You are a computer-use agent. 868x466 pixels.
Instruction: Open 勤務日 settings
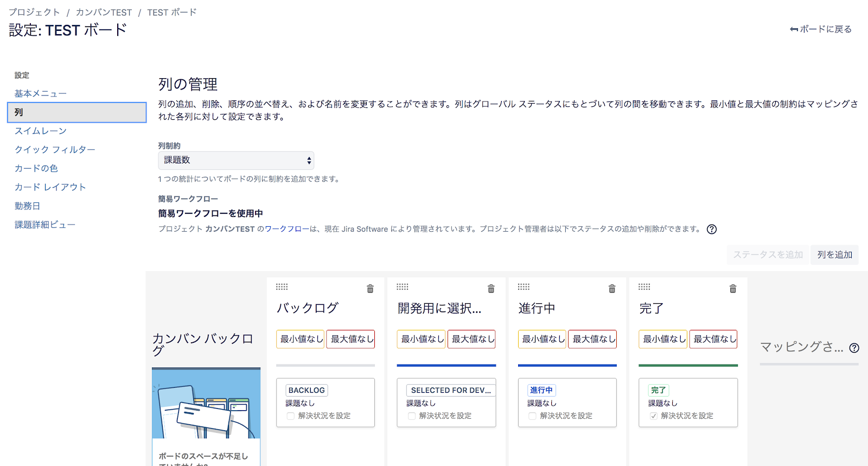click(28, 206)
